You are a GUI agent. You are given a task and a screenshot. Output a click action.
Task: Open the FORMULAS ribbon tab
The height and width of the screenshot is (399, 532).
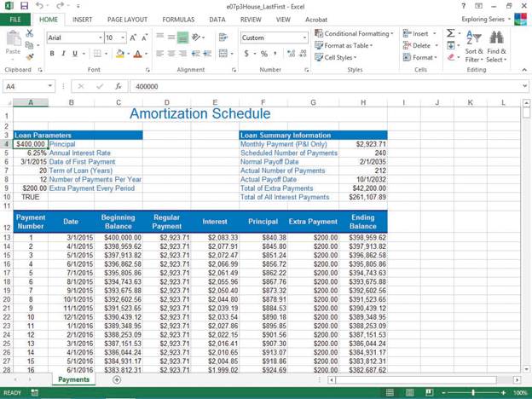[x=178, y=19]
